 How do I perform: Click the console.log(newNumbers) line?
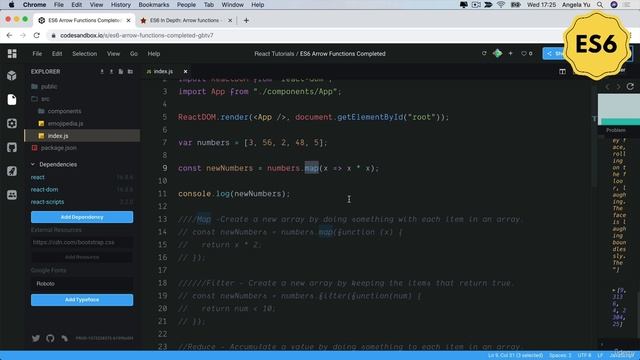click(234, 194)
